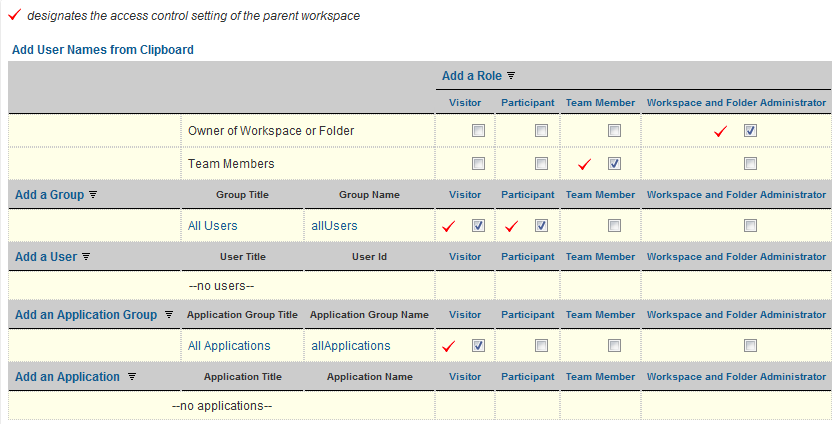
Task: Uncheck Visitor box for All Applications group
Action: tap(478, 346)
